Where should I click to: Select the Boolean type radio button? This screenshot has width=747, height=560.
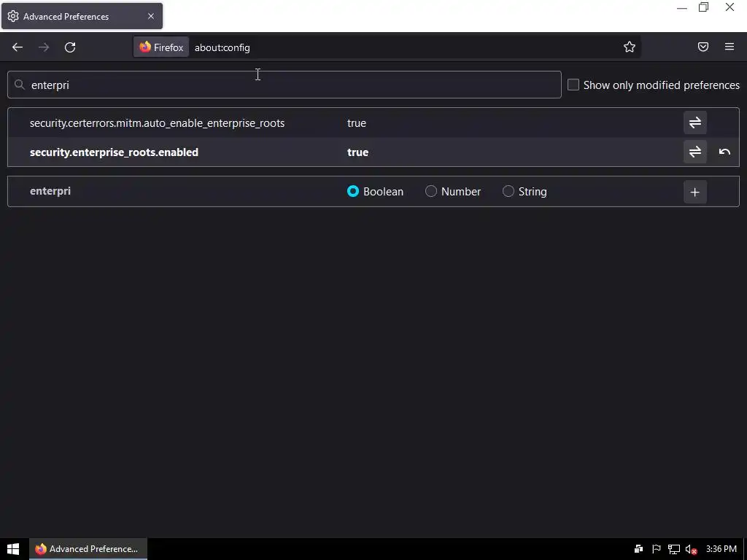tap(353, 192)
